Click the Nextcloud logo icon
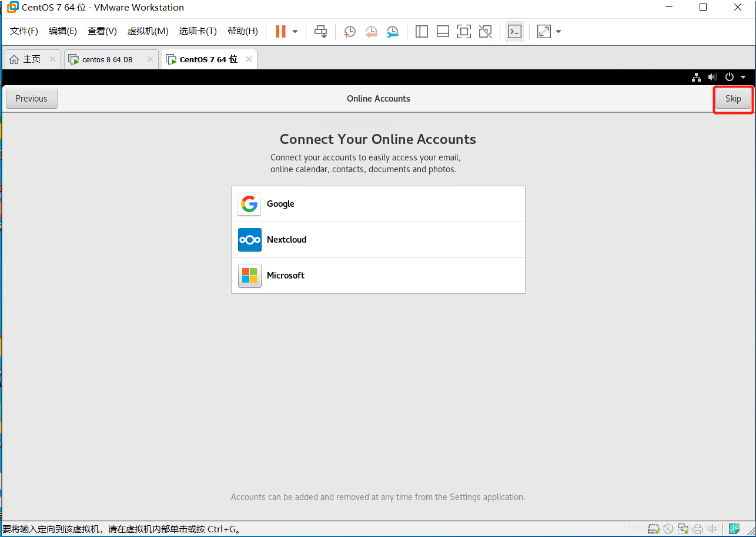 pos(249,240)
